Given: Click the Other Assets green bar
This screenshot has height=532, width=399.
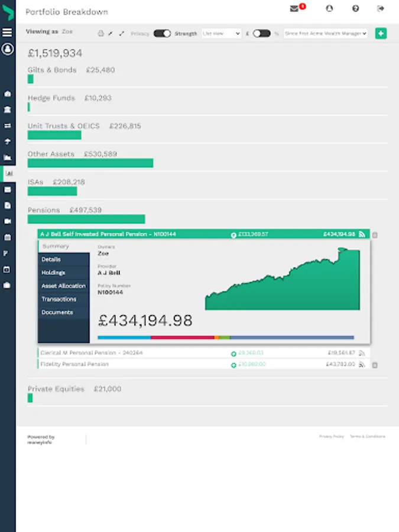Looking at the screenshot, I should 90,163.
